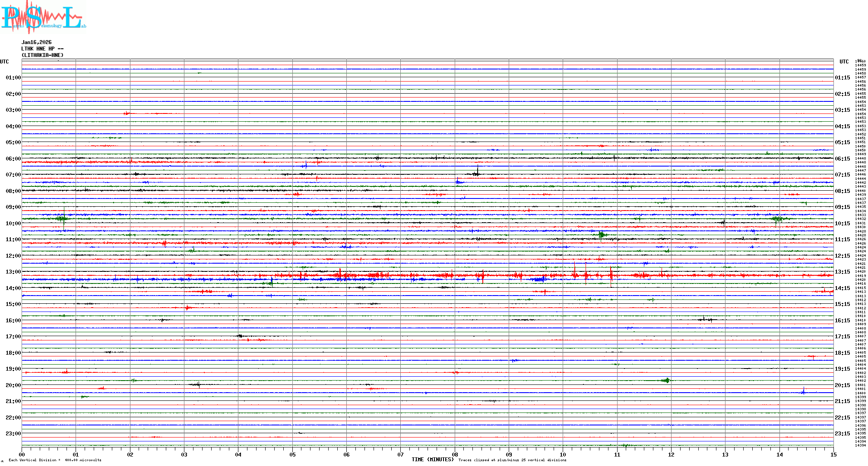The height and width of the screenshot is (466, 868).
Task: Click the 01:15 right time label
Action: 842,78
